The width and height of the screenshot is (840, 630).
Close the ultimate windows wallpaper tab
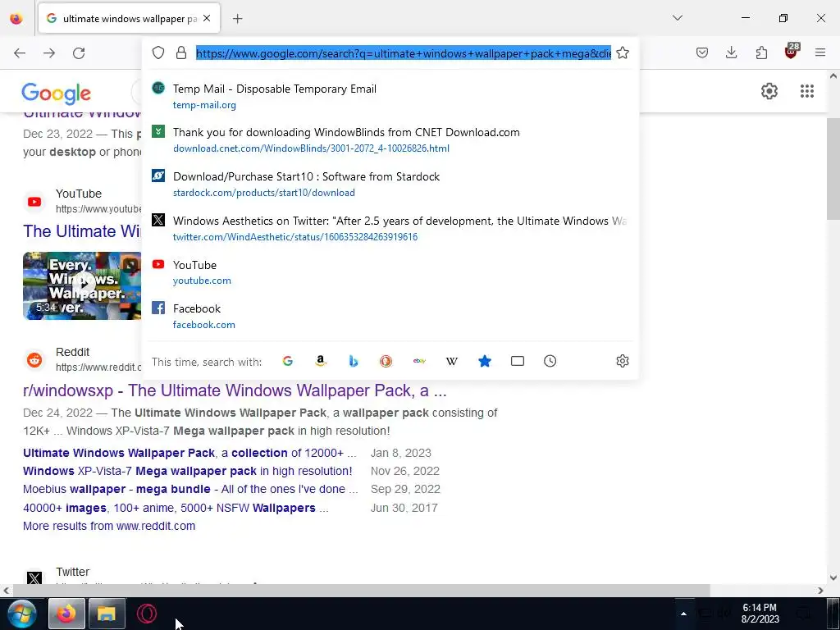tap(207, 18)
